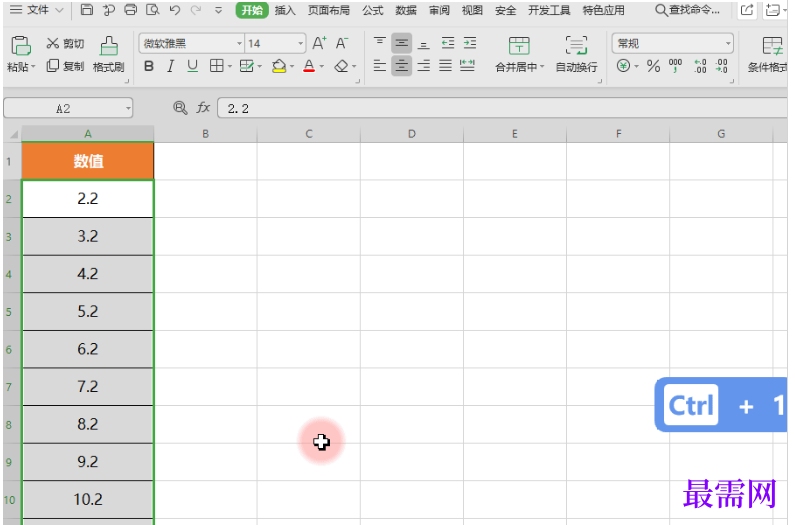Expand currency format dropdown arrow

pos(636,66)
